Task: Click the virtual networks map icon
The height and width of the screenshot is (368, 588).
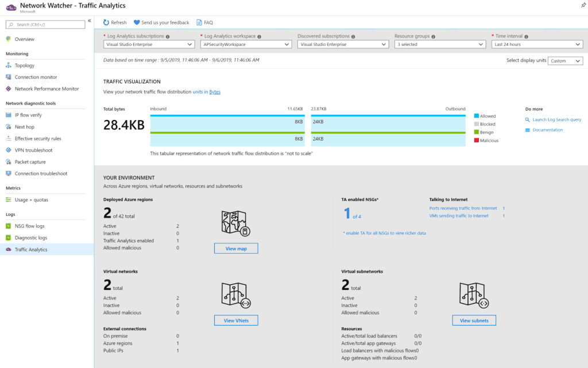Action: click(x=236, y=295)
